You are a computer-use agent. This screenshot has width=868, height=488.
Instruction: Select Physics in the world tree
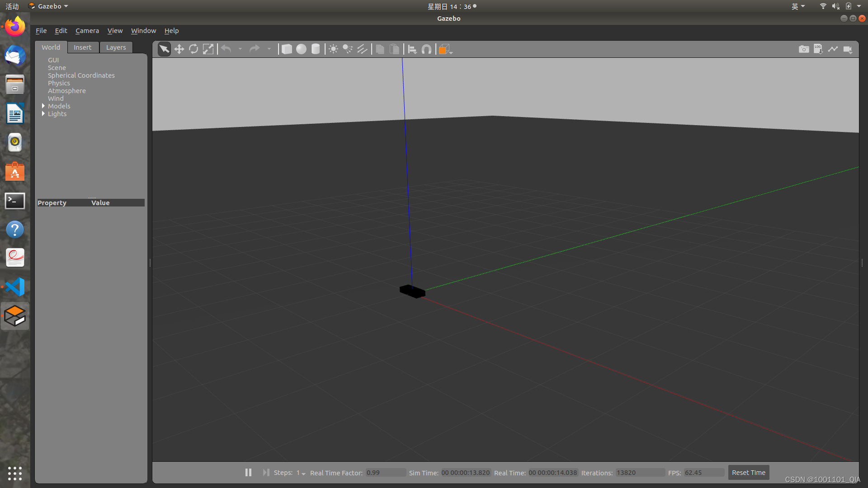[59, 83]
